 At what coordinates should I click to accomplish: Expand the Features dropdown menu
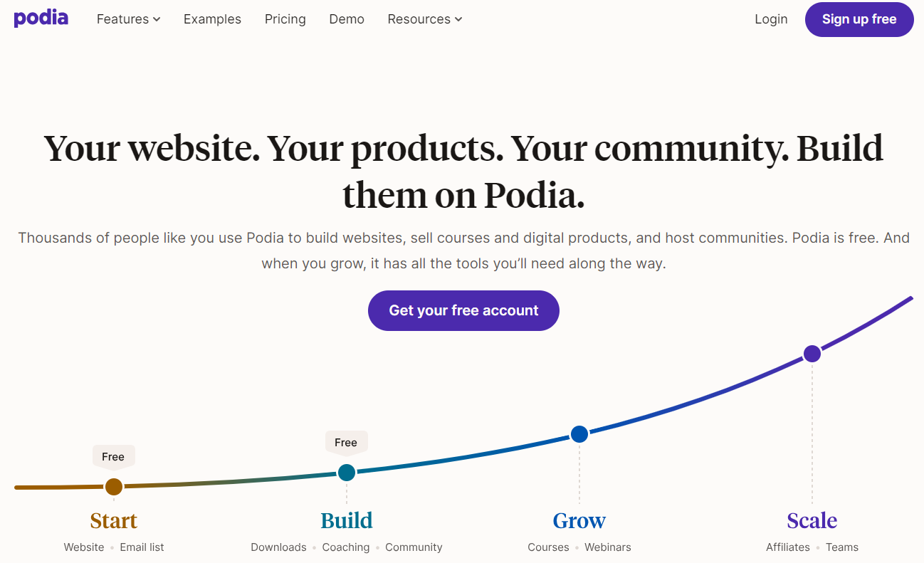click(x=128, y=19)
